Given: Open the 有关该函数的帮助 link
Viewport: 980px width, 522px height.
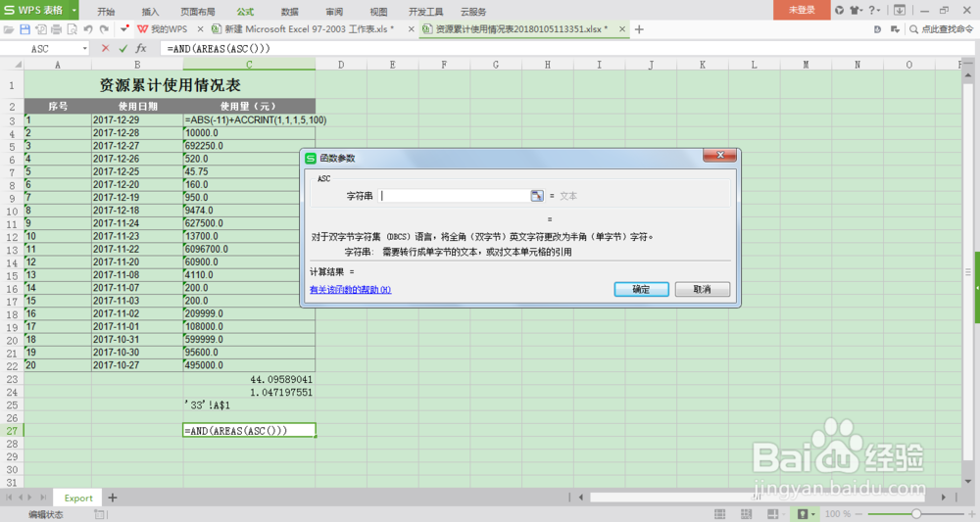Looking at the screenshot, I should point(350,290).
